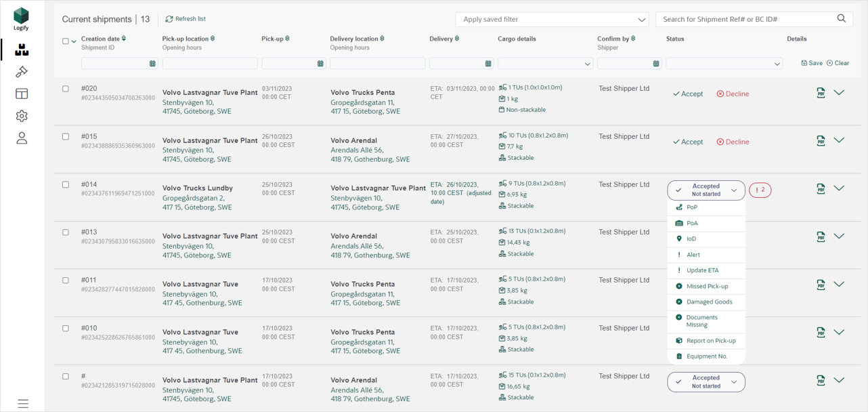The height and width of the screenshot is (412, 868).
Task: Decline shipment #020
Action: 733,94
